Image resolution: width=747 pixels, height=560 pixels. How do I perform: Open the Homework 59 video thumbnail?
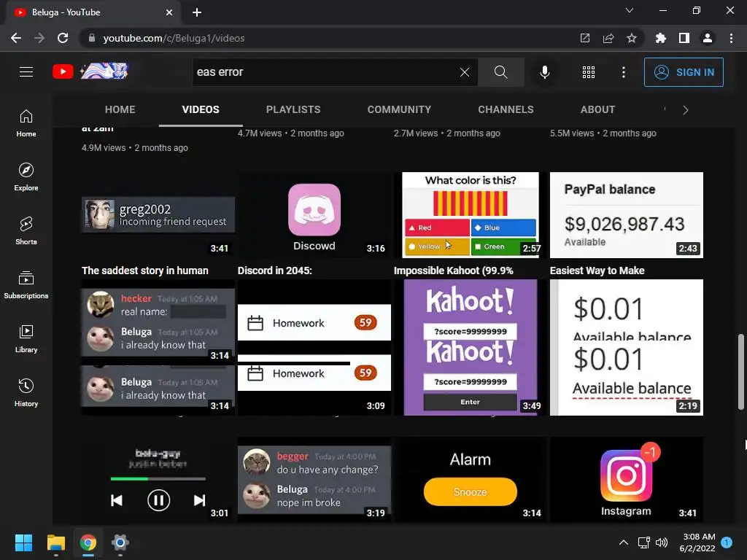314,347
